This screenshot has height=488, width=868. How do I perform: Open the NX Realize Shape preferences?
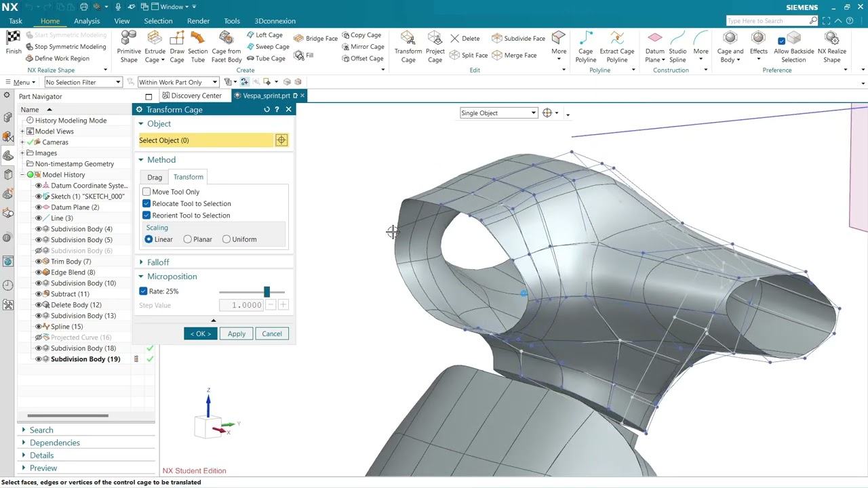click(831, 46)
